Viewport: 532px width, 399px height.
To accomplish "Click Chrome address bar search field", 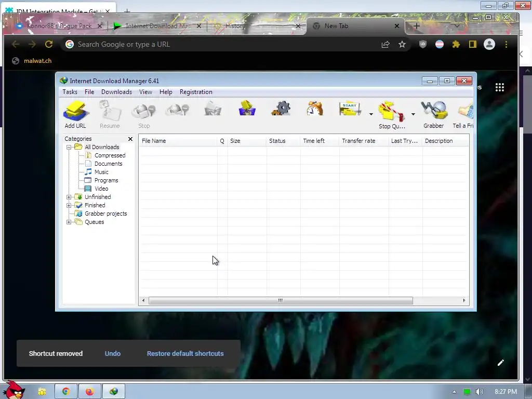I will coord(224,45).
